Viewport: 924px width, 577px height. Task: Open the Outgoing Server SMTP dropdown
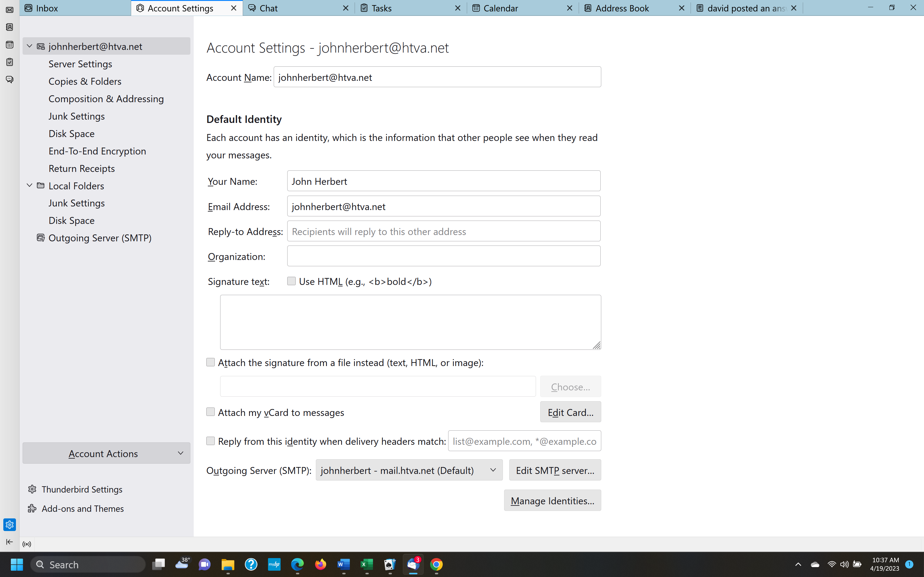pos(409,470)
